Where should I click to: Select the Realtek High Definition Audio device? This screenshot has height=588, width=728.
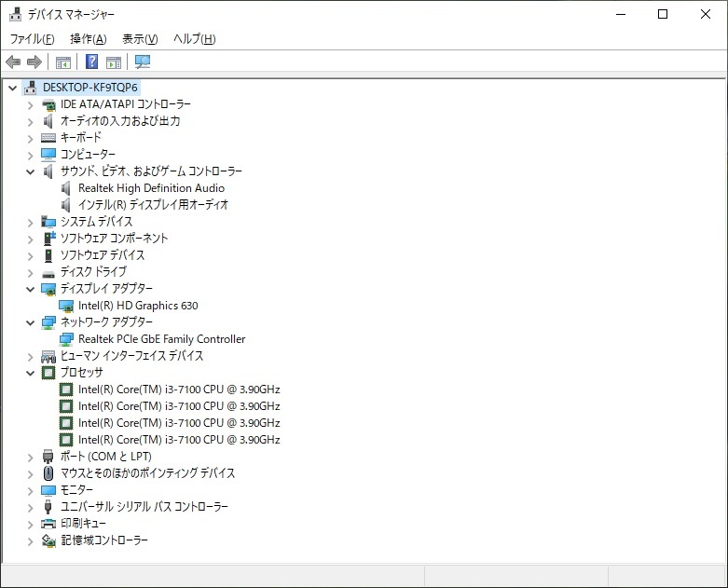(x=150, y=188)
